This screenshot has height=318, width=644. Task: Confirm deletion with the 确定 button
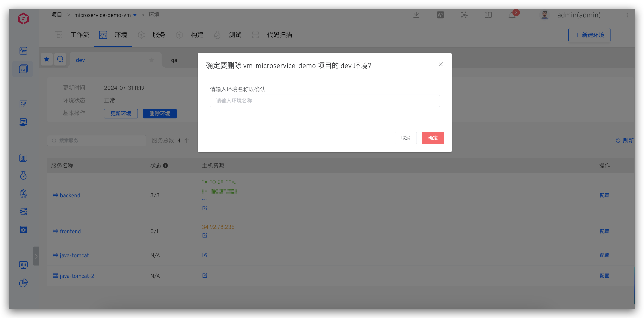[x=433, y=138]
